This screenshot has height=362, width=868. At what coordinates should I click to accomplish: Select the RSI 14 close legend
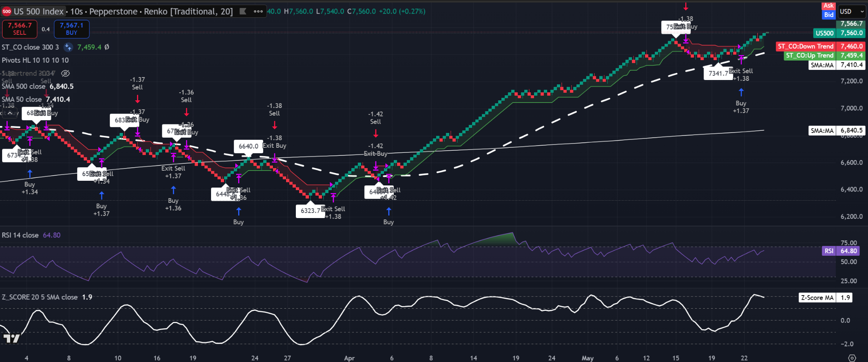tap(20, 235)
